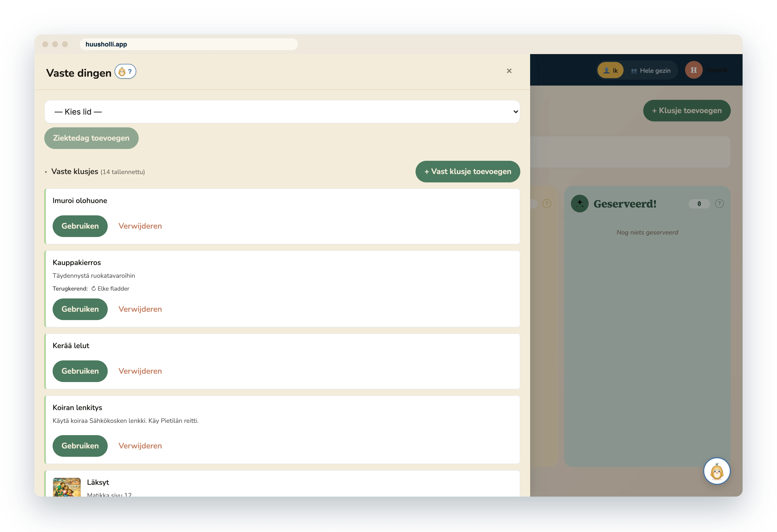Open the mascot help bubble beside Vaste dingen
The width and height of the screenshot is (777, 532).
[x=125, y=72]
